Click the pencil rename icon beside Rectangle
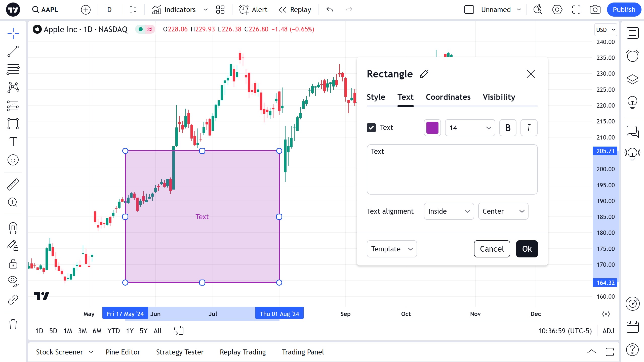This screenshot has height=362, width=644. click(424, 74)
